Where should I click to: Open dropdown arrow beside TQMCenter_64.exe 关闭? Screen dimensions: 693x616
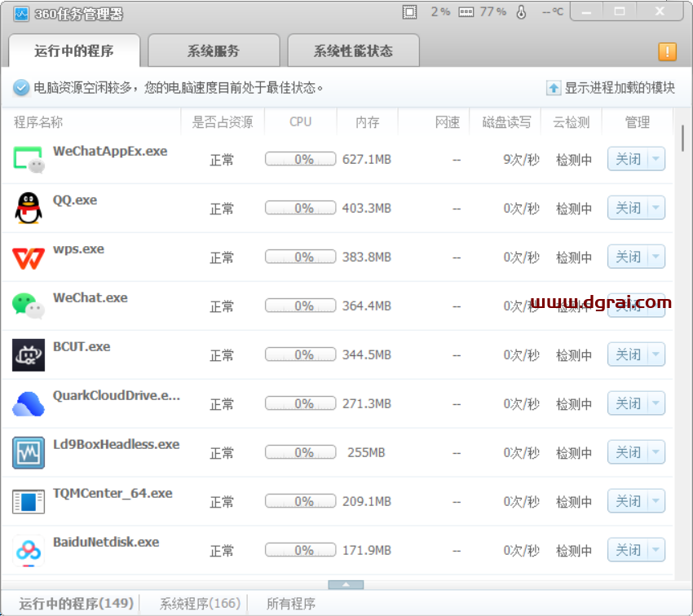tap(656, 502)
